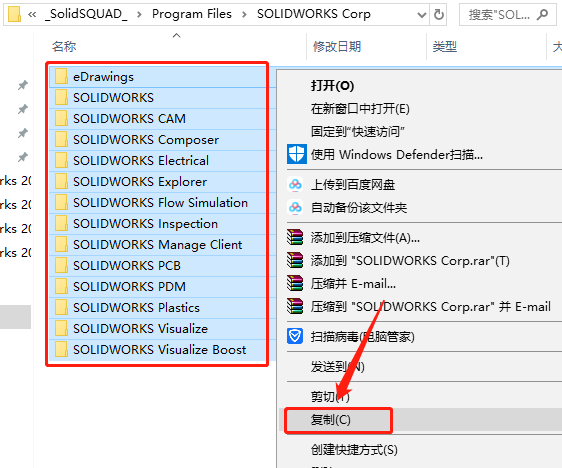The image size is (562, 468).
Task: Click Baidu Netdisk icon beside 上传到百度网盘
Action: pyautogui.click(x=295, y=185)
